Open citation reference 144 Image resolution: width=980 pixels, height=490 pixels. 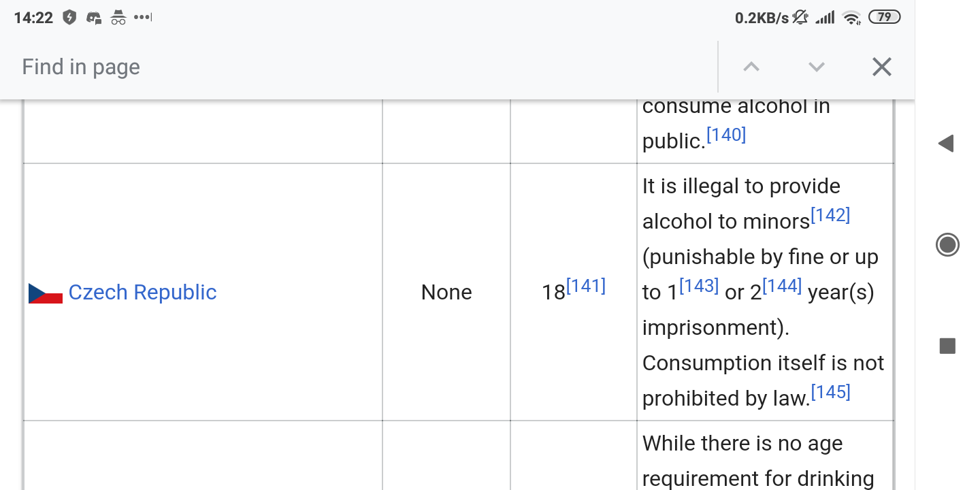click(782, 287)
